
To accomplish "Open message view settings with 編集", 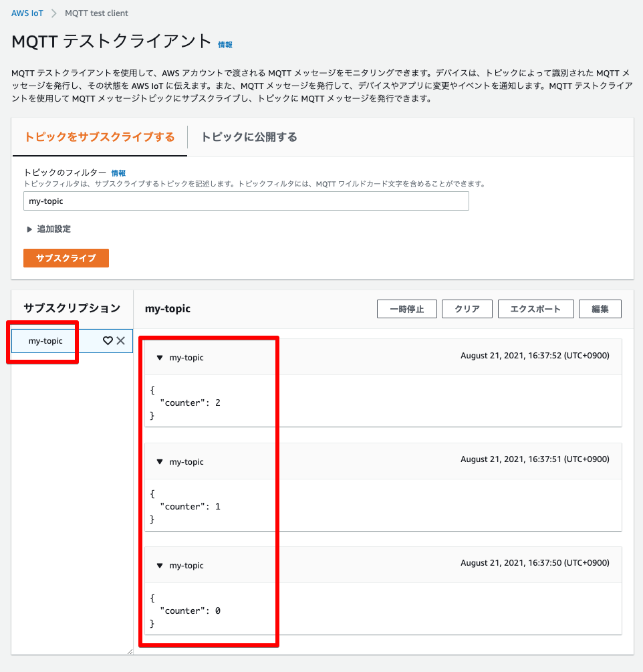I will coord(600,308).
